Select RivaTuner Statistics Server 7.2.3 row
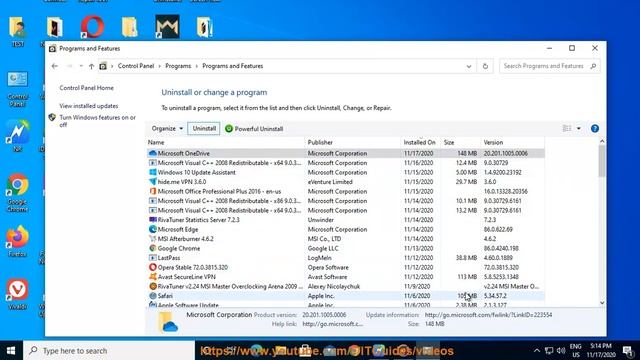The height and width of the screenshot is (360, 640). [345, 220]
